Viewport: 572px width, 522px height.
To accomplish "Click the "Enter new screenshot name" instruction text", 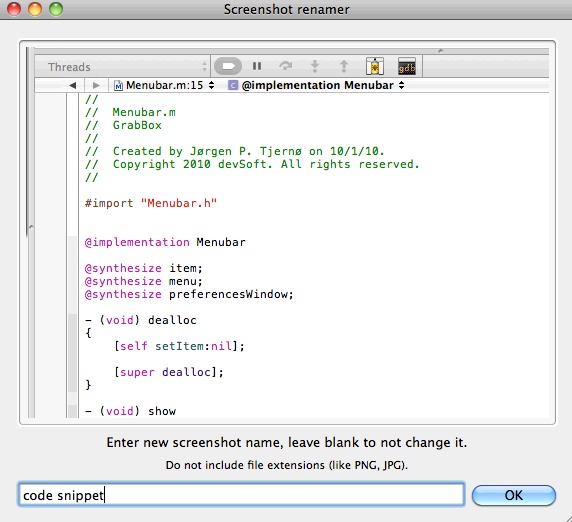I will pyautogui.click(x=287, y=442).
